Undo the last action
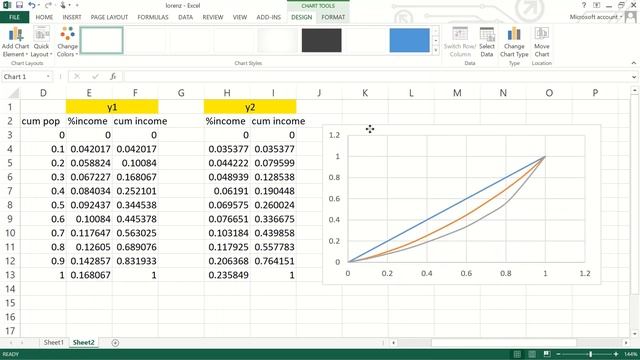 click(31, 5)
